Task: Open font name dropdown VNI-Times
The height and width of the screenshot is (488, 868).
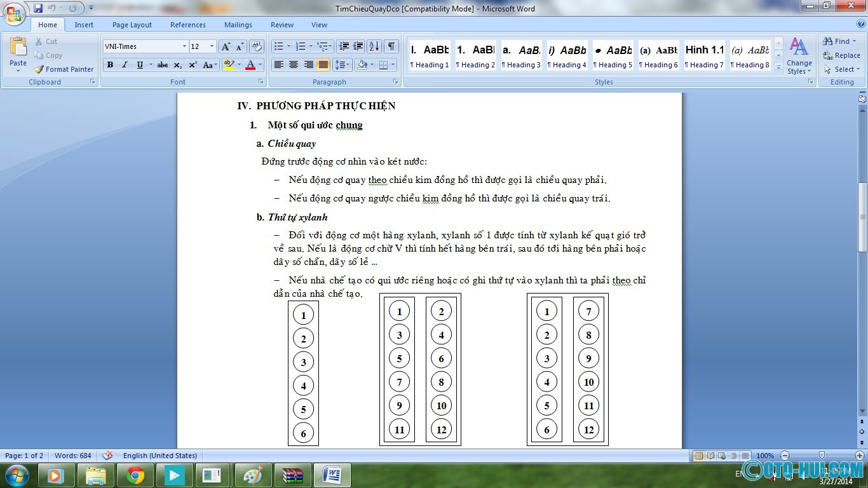Action: (185, 46)
